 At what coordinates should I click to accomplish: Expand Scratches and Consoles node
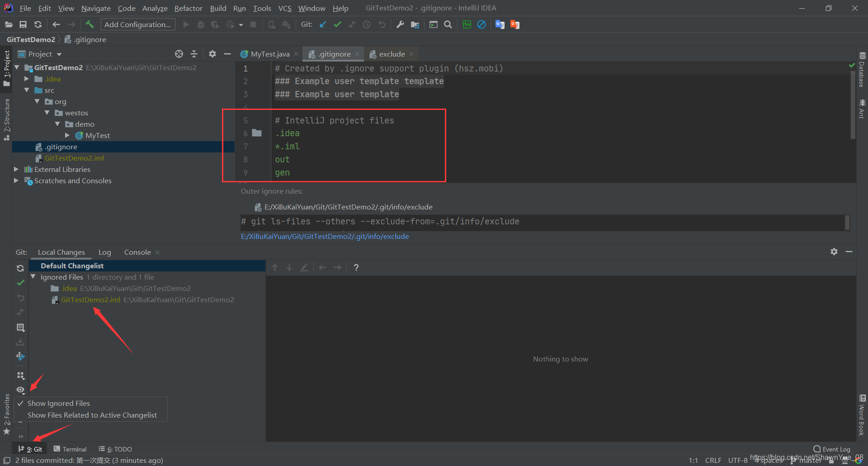(16, 181)
